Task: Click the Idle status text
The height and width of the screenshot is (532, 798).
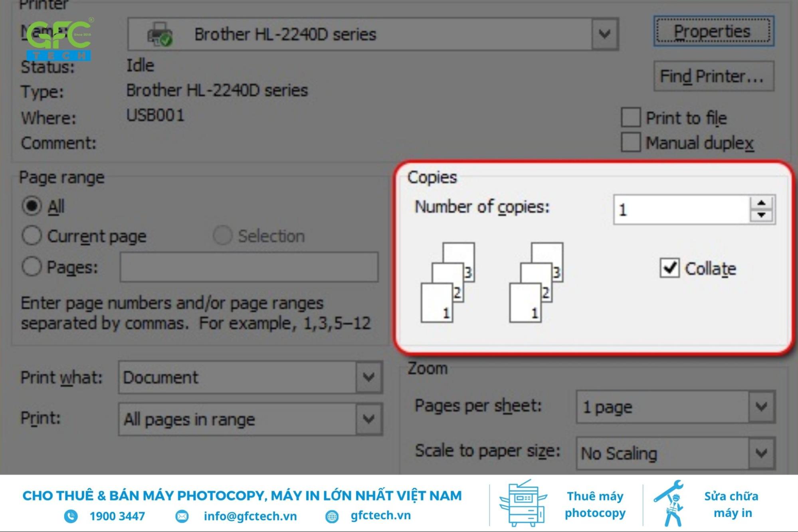Action: coord(140,65)
